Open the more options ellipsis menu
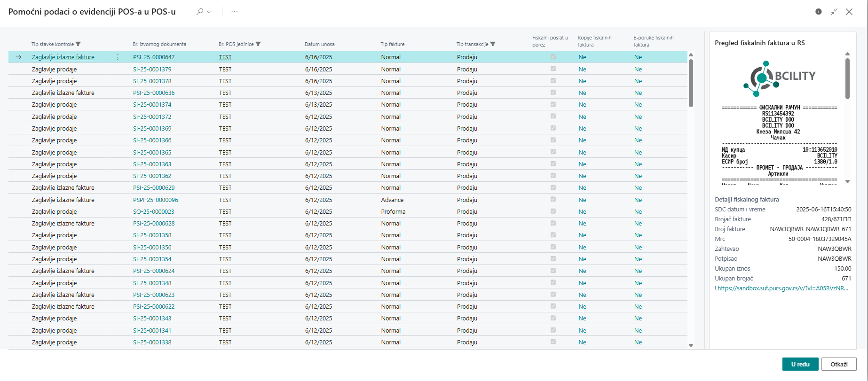This screenshot has width=868, height=381. [235, 12]
